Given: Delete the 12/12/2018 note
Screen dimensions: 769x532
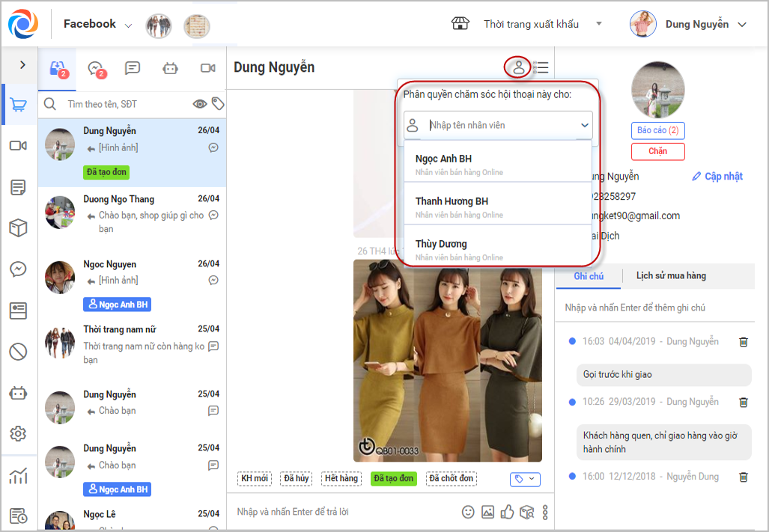Looking at the screenshot, I should click(744, 477).
